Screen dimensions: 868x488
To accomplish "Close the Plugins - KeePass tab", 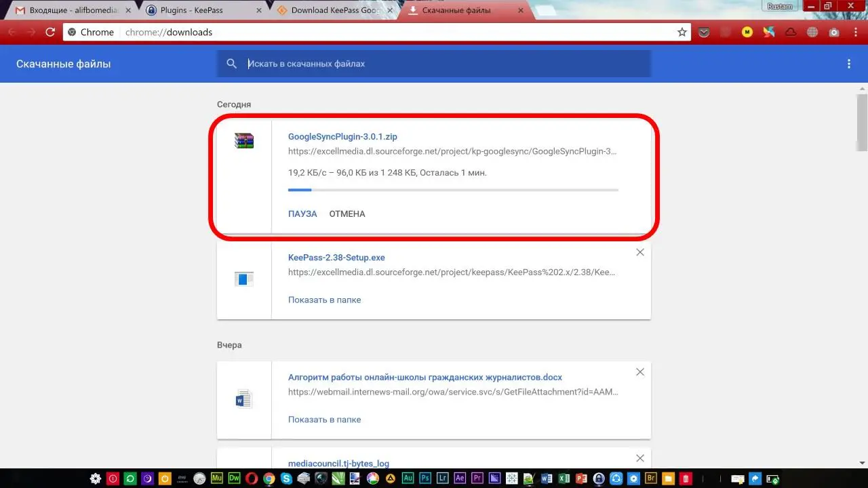I will [x=258, y=10].
